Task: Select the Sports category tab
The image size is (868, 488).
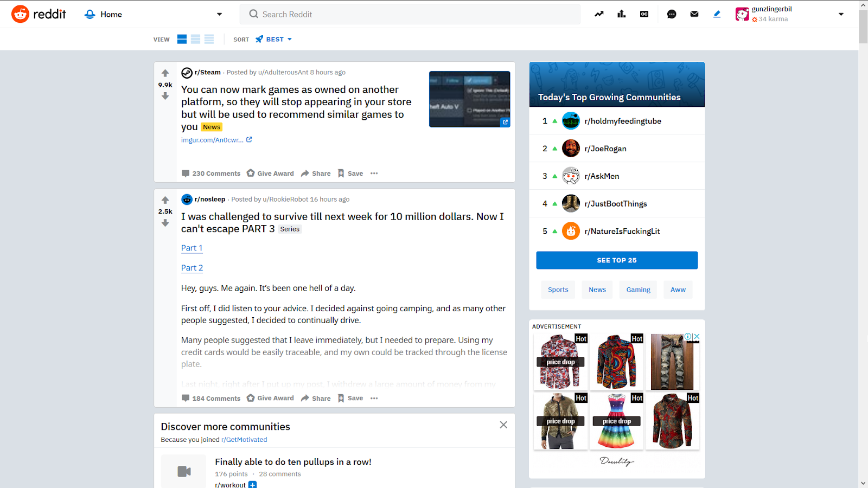Action: click(558, 290)
